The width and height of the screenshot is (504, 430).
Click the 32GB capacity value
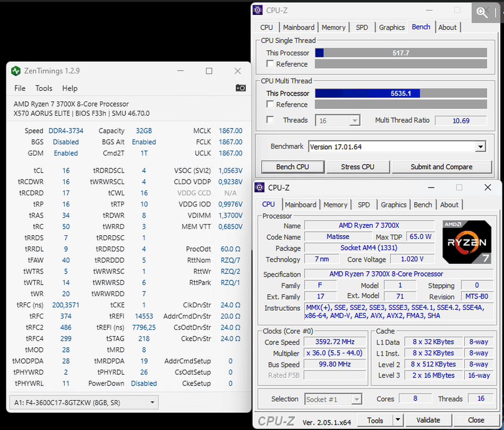pos(144,131)
